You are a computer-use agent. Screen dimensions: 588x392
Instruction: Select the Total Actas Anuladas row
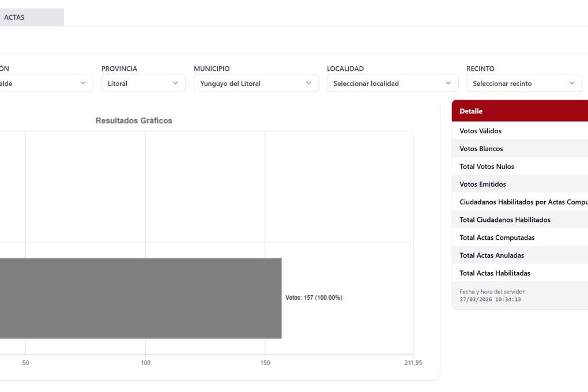coord(519,255)
